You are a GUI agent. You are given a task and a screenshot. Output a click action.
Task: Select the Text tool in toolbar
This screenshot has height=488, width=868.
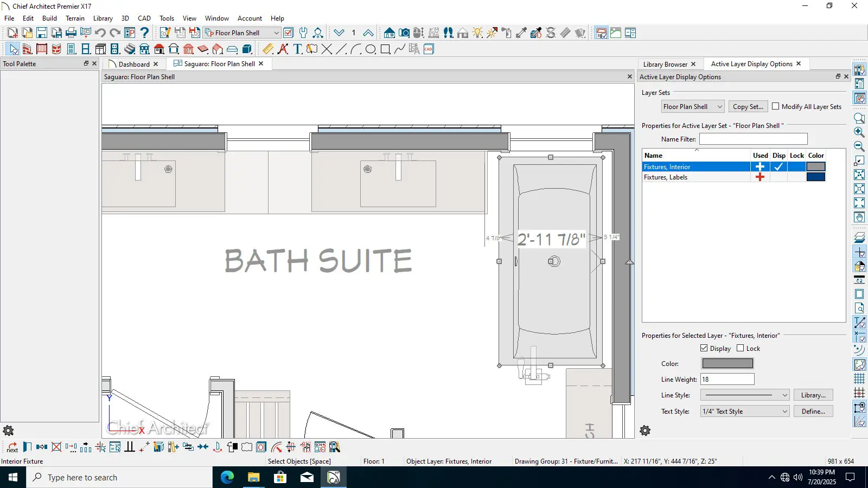[x=297, y=49]
